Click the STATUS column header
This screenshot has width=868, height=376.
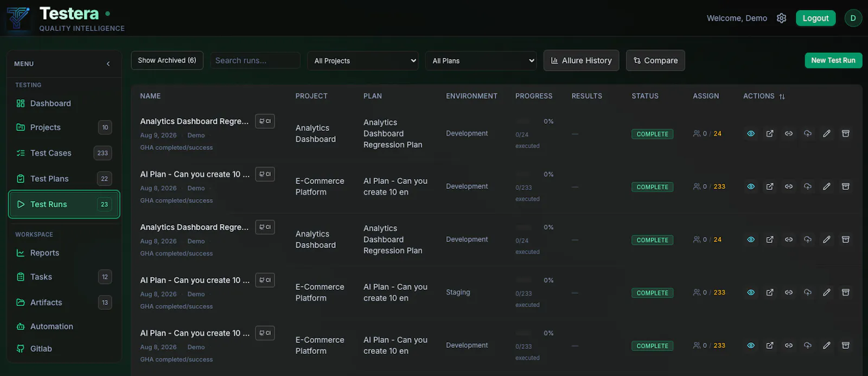click(645, 96)
